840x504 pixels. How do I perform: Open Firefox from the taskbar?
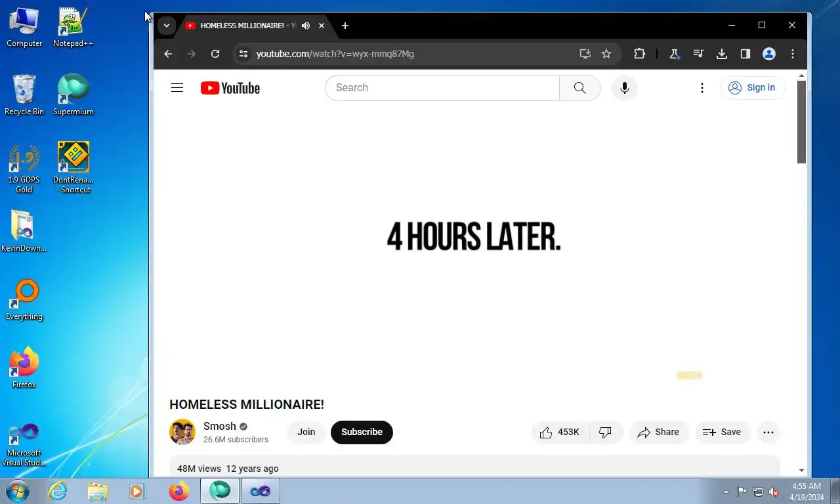[178, 491]
